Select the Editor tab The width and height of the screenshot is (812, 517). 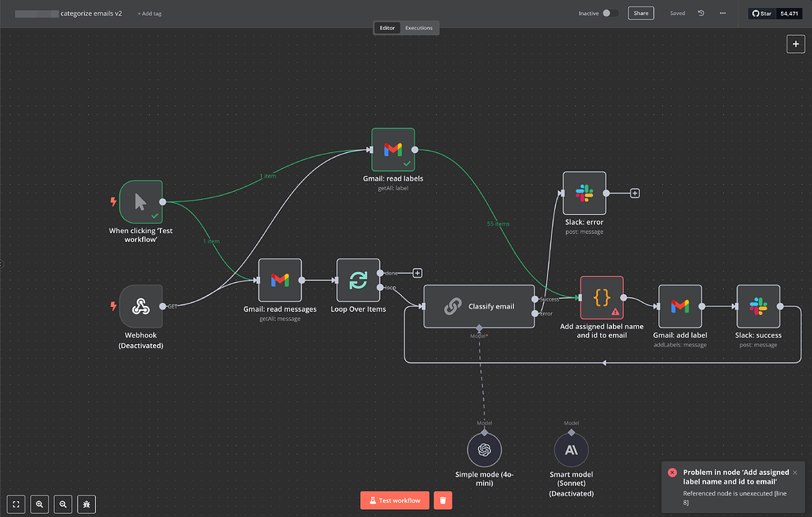[x=387, y=27]
